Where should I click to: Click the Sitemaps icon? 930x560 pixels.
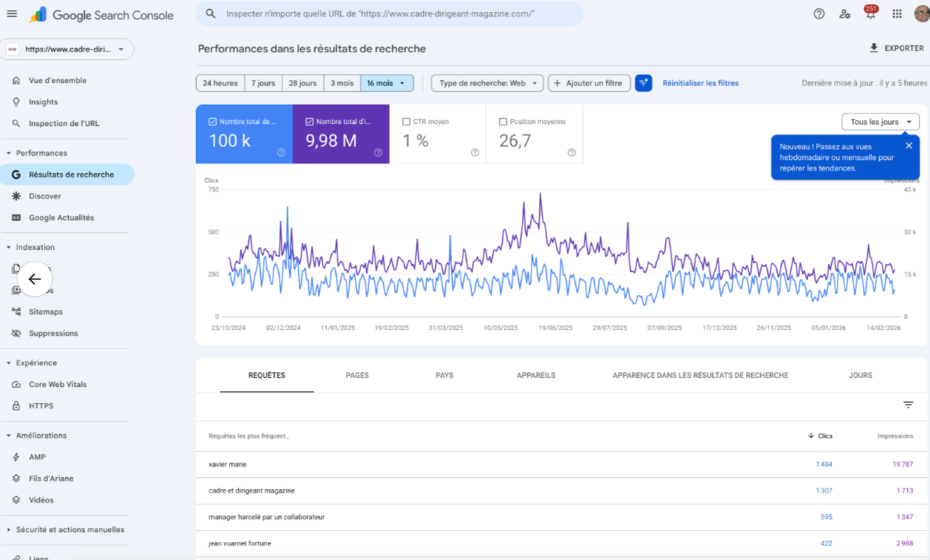coord(16,312)
